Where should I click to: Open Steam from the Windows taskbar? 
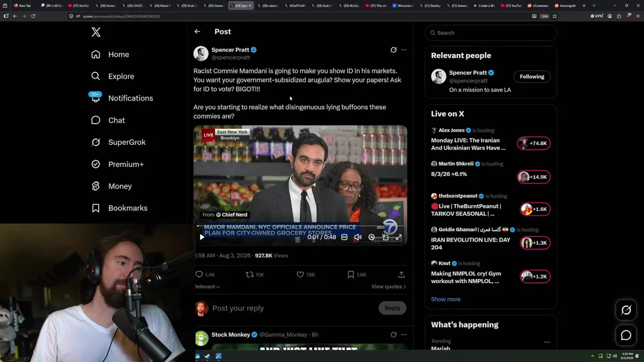click(208, 356)
